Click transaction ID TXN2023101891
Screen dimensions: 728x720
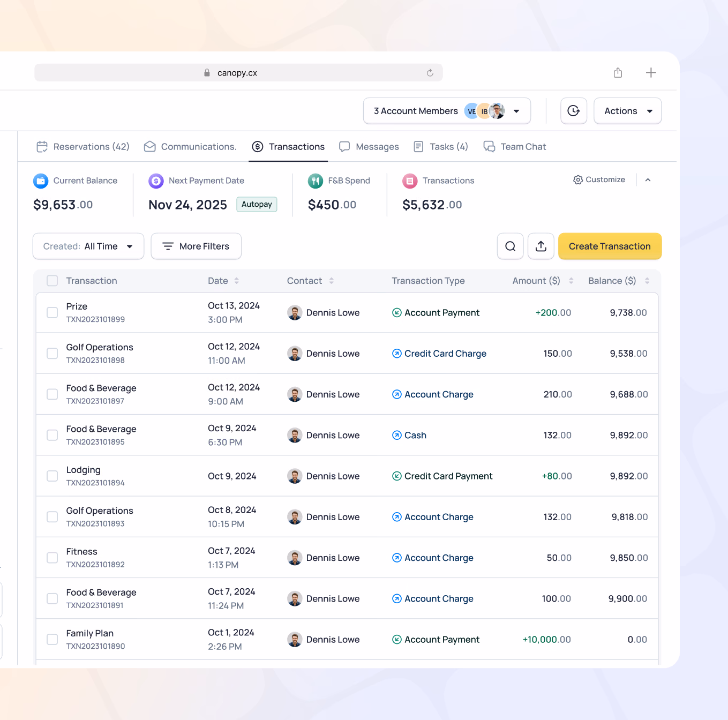pos(95,605)
